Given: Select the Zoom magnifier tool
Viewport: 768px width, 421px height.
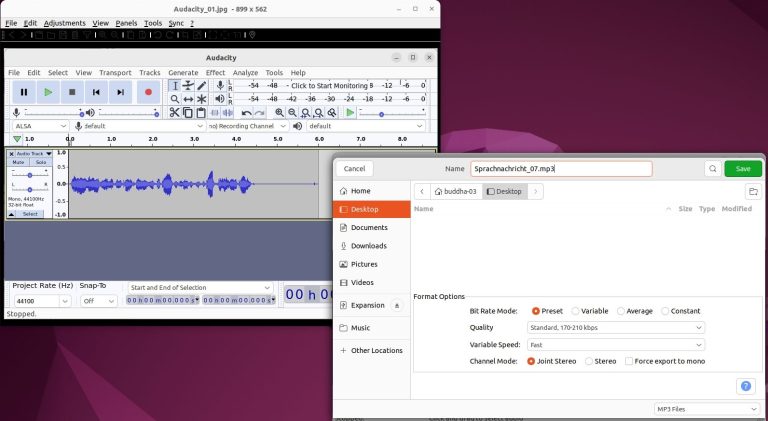Looking at the screenshot, I should 175,99.
